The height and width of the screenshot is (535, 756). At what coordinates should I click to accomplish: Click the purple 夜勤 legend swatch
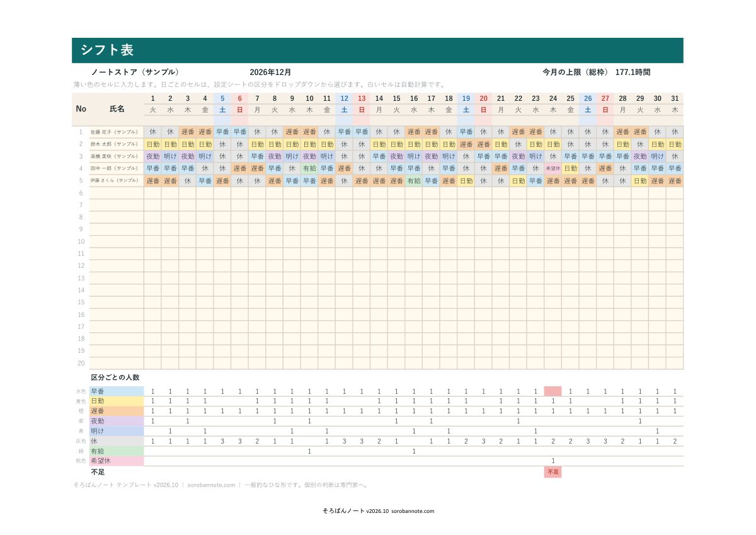(117, 422)
